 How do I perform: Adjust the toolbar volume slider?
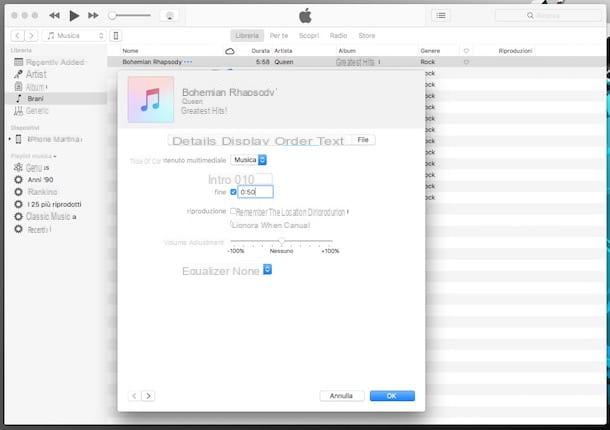pos(130,16)
